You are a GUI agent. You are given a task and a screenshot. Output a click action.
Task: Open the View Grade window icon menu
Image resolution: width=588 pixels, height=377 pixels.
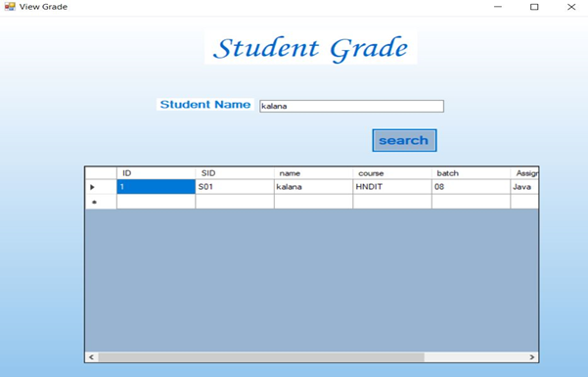[x=10, y=7]
